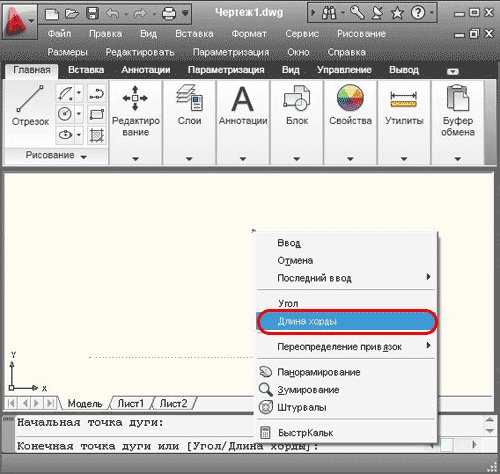Screen dimensions: 500x474
Task: Click the Open file folder icon
Action: pos(72,14)
